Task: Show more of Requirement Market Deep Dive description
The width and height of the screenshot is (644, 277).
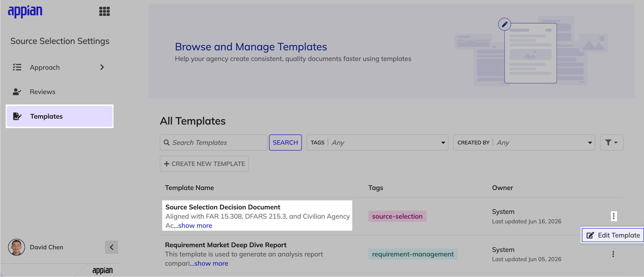Action: click(x=209, y=263)
